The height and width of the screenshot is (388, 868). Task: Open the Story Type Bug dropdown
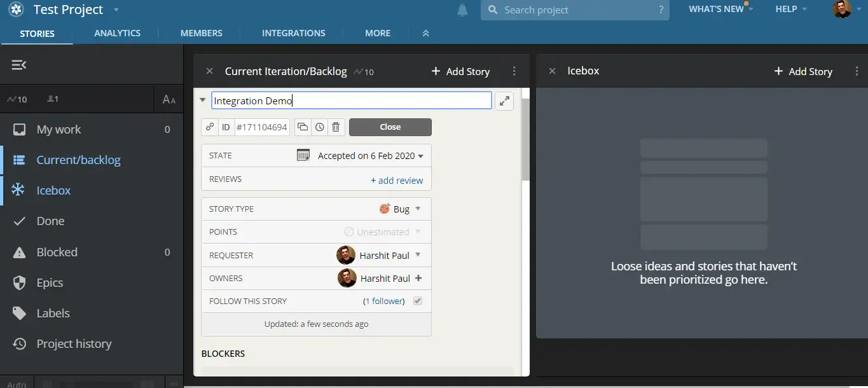pyautogui.click(x=400, y=209)
